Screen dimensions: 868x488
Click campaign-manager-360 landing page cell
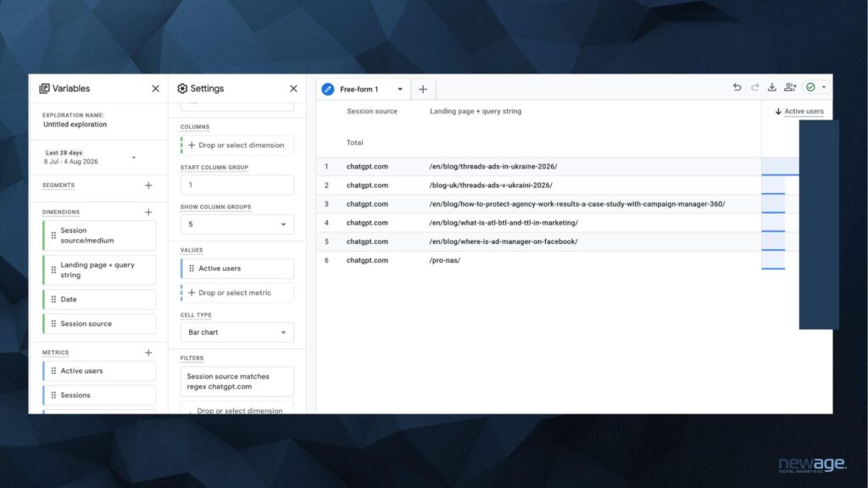(x=576, y=204)
